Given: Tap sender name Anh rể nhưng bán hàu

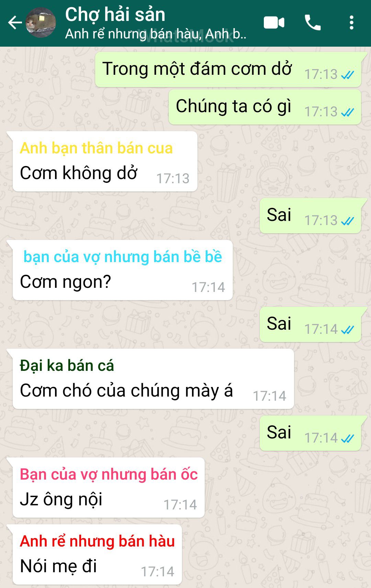Looking at the screenshot, I should [97, 541].
